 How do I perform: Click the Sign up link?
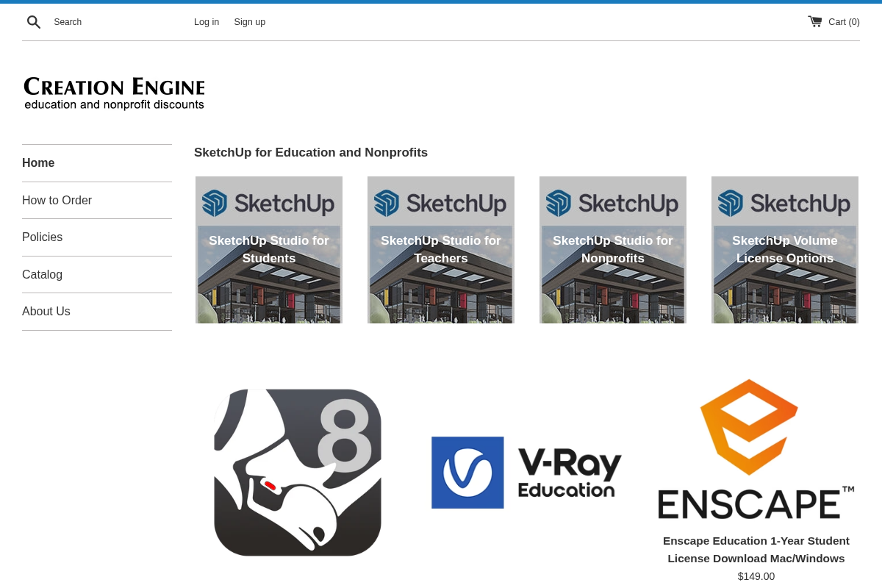click(x=249, y=21)
